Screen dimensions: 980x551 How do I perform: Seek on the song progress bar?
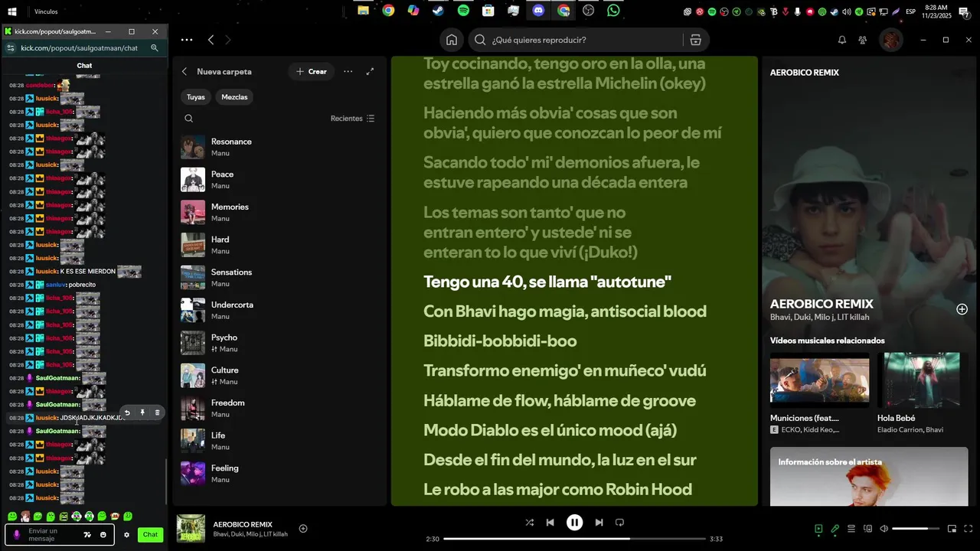coord(574,539)
